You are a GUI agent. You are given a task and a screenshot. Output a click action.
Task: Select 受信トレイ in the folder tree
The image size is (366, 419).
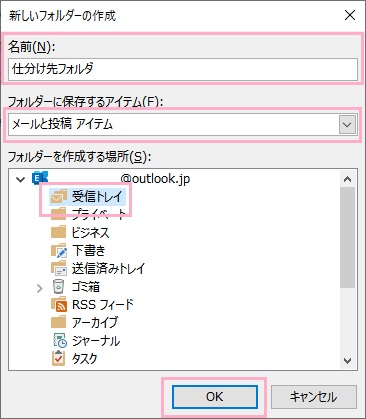pos(97,196)
